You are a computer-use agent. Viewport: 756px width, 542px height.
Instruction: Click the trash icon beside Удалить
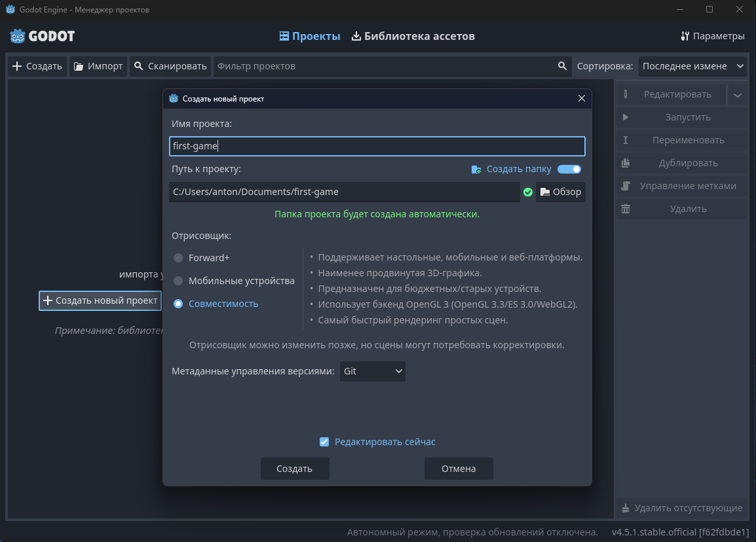point(626,209)
